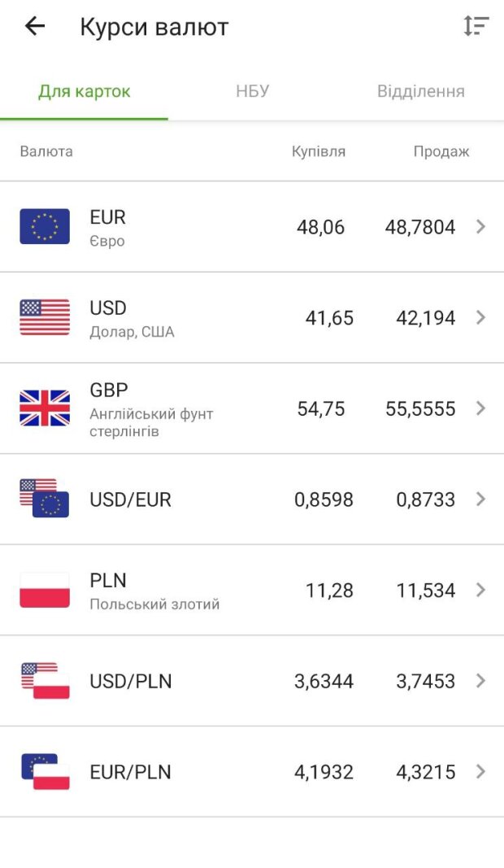The image size is (504, 868).
Task: Open the sort order icon
Action: point(476,27)
